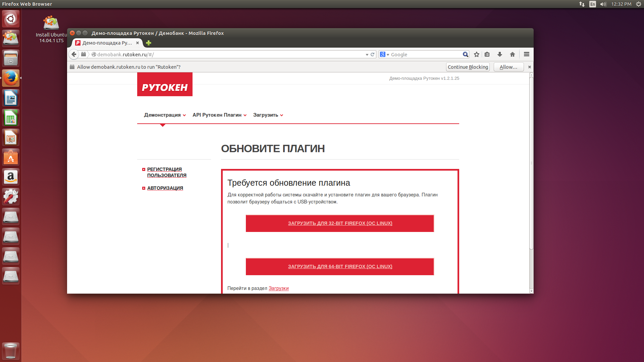The height and width of the screenshot is (362, 644).
Task: Go to the homepage via the home icon
Action: [x=512, y=54]
